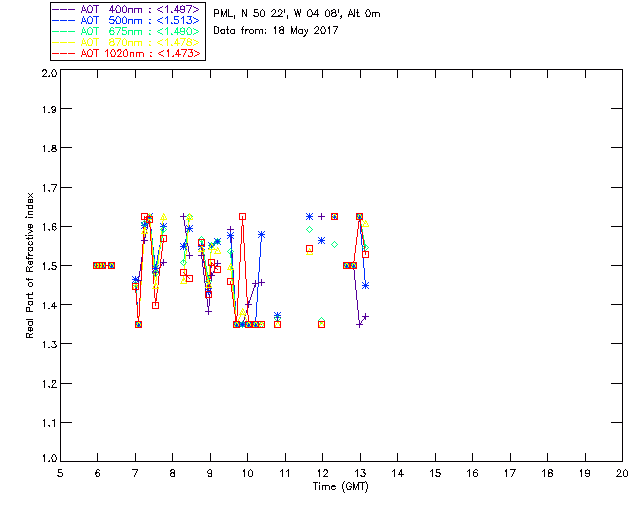Click the 11 x-axis tick label
Image resolution: width=640 pixels, height=512 pixels.
click(285, 473)
